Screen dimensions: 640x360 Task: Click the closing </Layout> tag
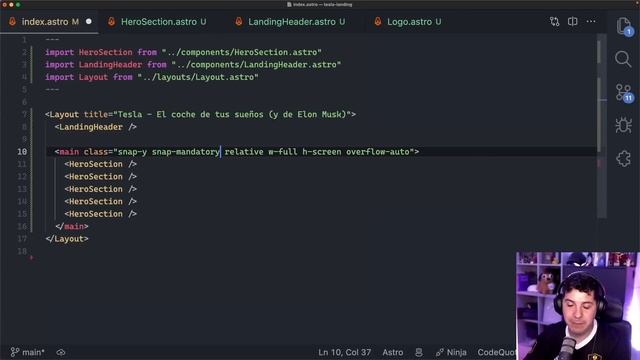pyautogui.click(x=67, y=239)
